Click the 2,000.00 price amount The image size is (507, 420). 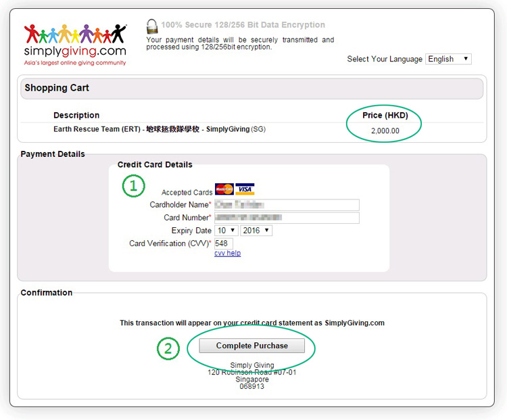(x=385, y=131)
